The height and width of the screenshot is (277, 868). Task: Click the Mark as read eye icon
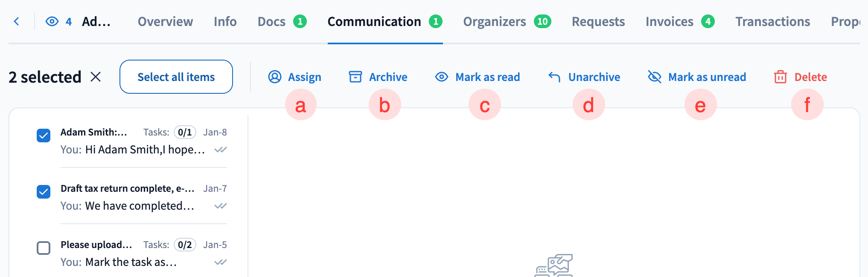point(442,77)
